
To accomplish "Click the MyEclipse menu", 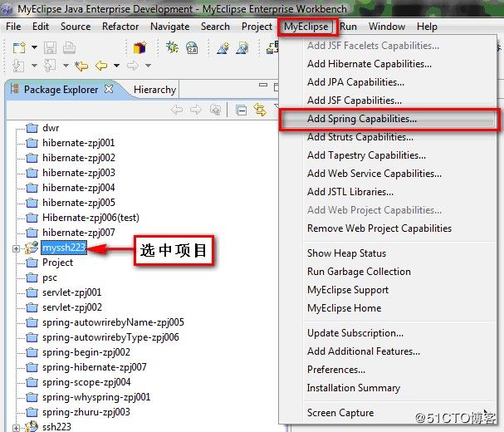I will click(x=306, y=27).
